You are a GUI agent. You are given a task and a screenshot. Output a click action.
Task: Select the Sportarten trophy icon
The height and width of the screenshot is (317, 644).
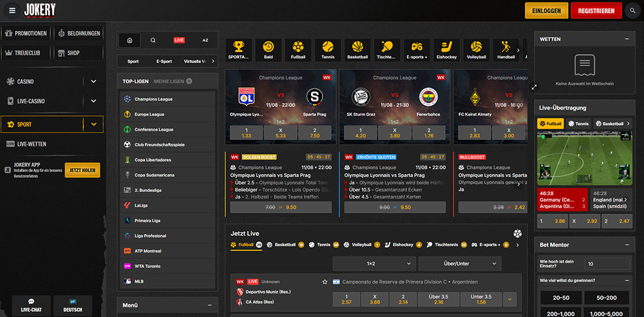pos(239,50)
